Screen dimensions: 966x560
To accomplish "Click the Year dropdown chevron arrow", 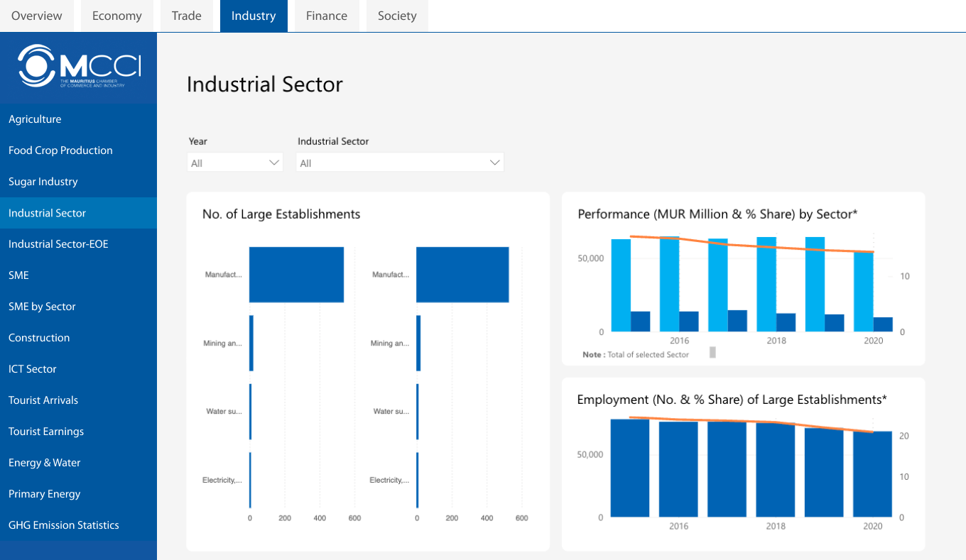I will (274, 163).
